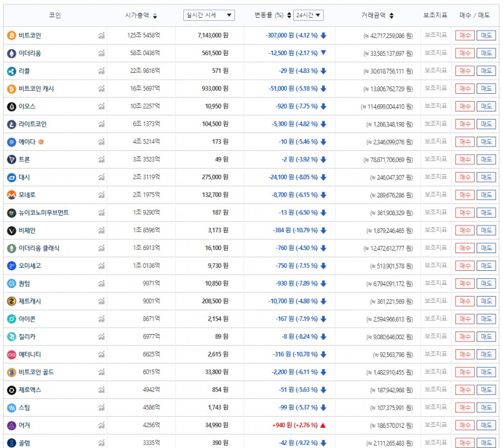Click the 매수 button for 비체인

click(x=464, y=230)
